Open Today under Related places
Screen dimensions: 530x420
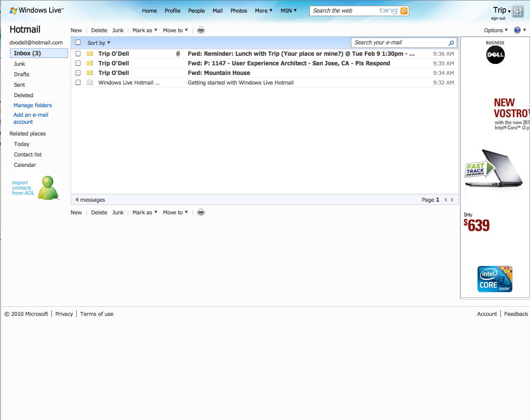(x=22, y=144)
